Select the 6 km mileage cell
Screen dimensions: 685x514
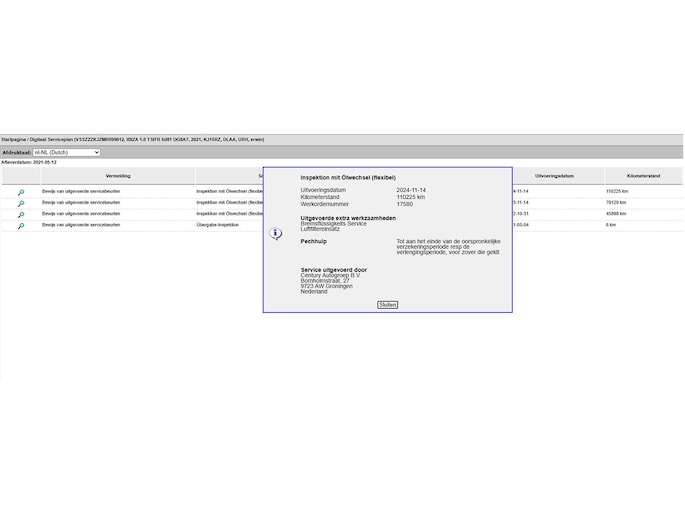[x=612, y=225]
